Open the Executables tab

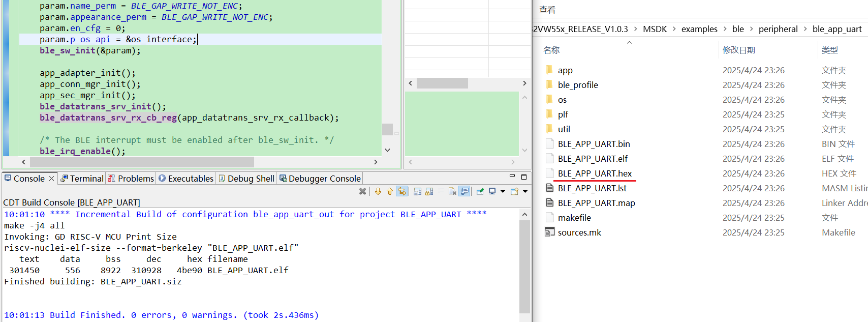coord(186,179)
